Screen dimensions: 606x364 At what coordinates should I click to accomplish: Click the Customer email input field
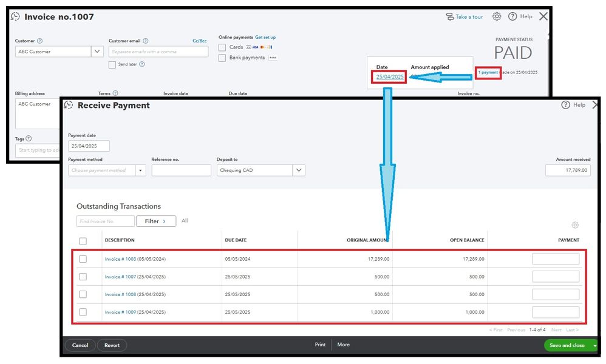click(158, 52)
